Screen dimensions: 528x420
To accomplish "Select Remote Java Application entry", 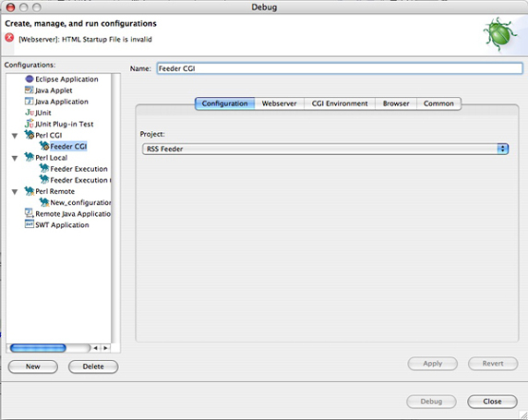I will tap(73, 214).
